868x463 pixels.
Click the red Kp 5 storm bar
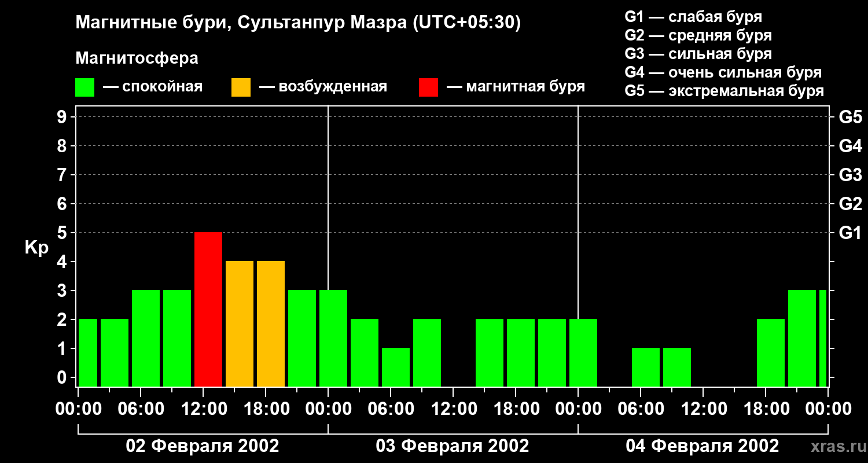[208, 309]
